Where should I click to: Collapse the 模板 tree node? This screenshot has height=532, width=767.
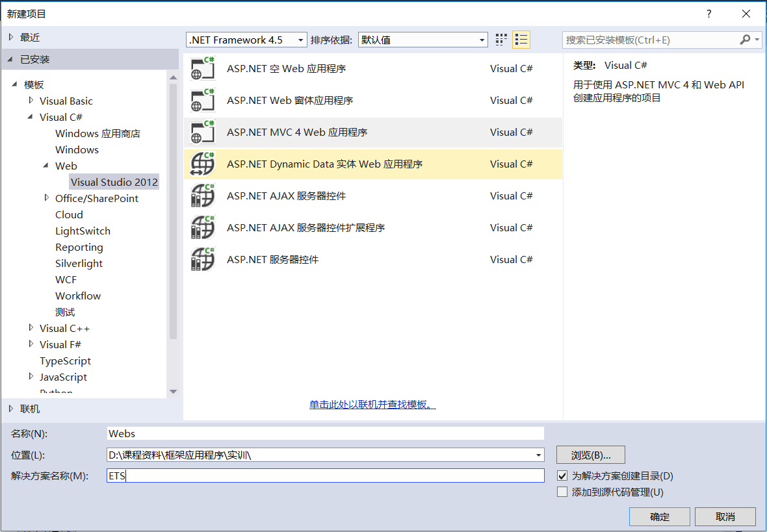coord(15,84)
